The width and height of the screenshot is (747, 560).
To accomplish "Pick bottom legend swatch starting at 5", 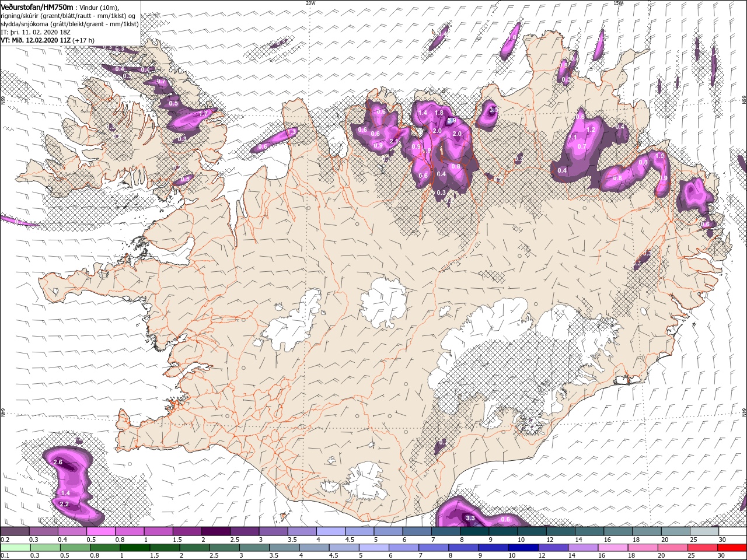I will click(373, 548).
